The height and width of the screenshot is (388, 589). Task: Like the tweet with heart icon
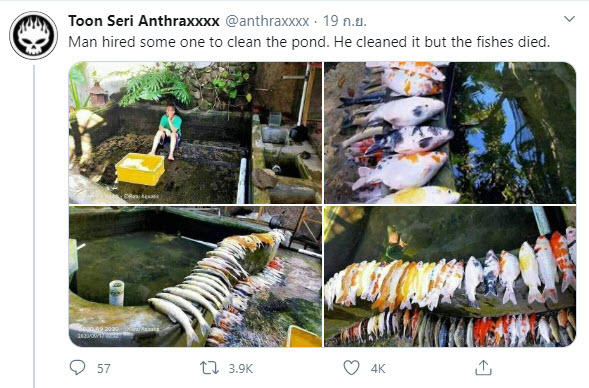coord(352,368)
